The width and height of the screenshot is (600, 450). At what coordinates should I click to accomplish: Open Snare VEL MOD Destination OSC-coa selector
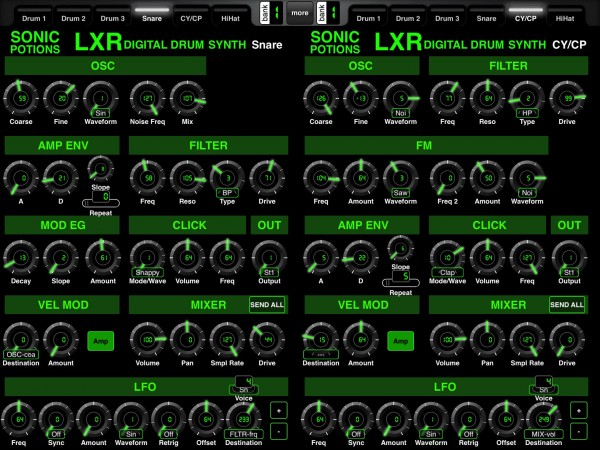(21, 354)
